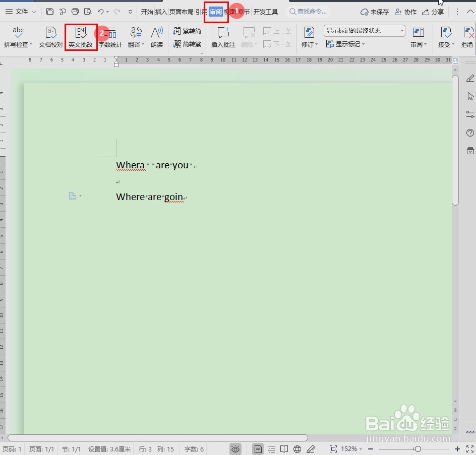Screen dimensions: 476x455
Task: Start 英文批改 English correction
Action: 81,37
